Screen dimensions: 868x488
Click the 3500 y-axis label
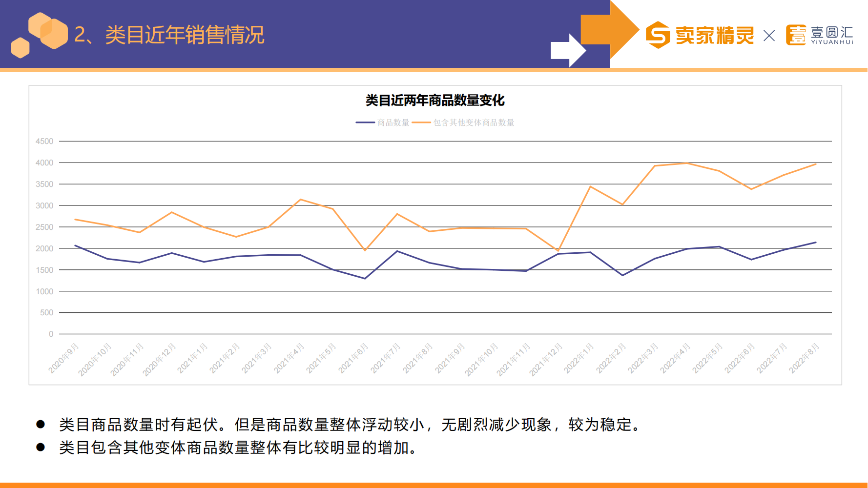pyautogui.click(x=44, y=184)
